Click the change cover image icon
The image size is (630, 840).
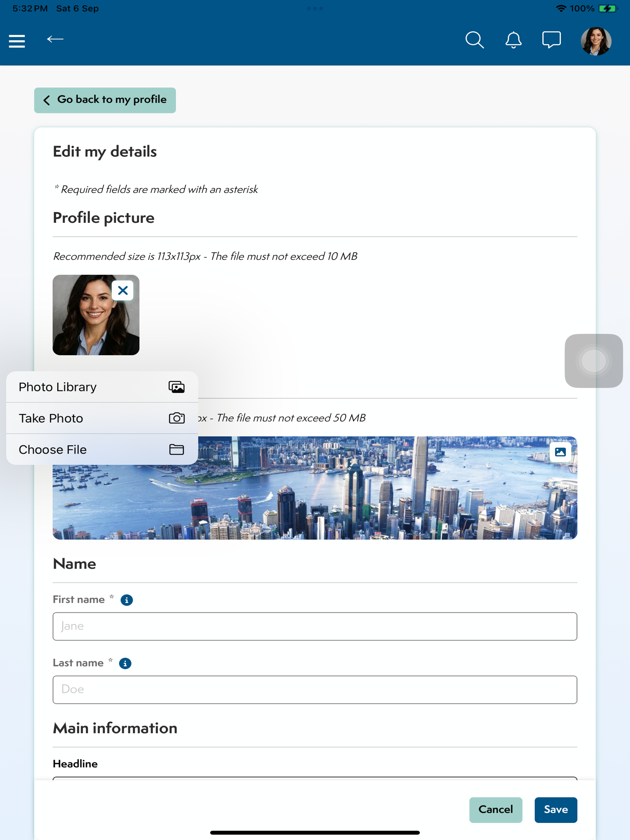pyautogui.click(x=560, y=452)
